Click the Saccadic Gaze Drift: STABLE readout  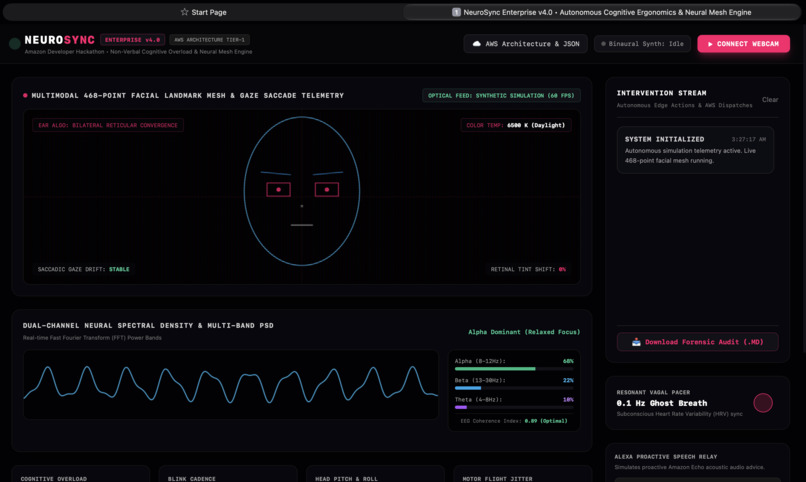[83, 269]
